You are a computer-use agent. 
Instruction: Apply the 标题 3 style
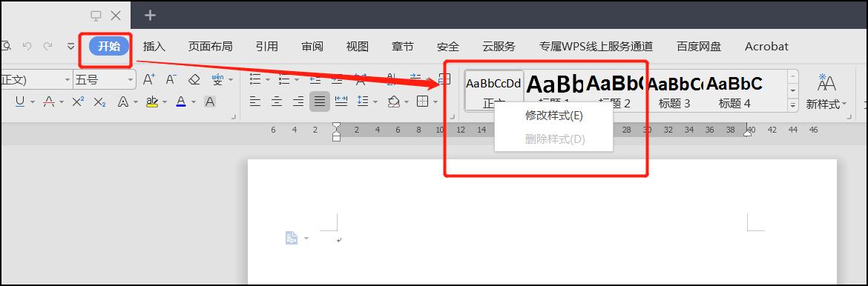[x=674, y=90]
